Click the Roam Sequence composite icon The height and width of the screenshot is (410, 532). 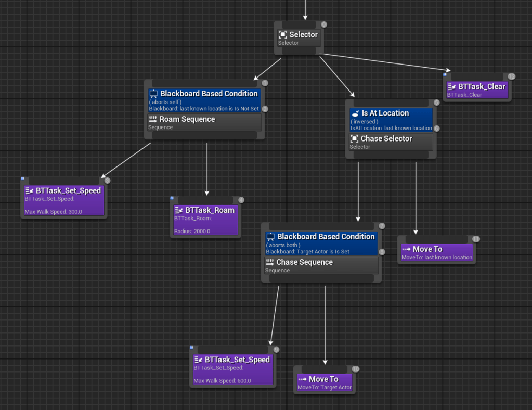click(153, 120)
